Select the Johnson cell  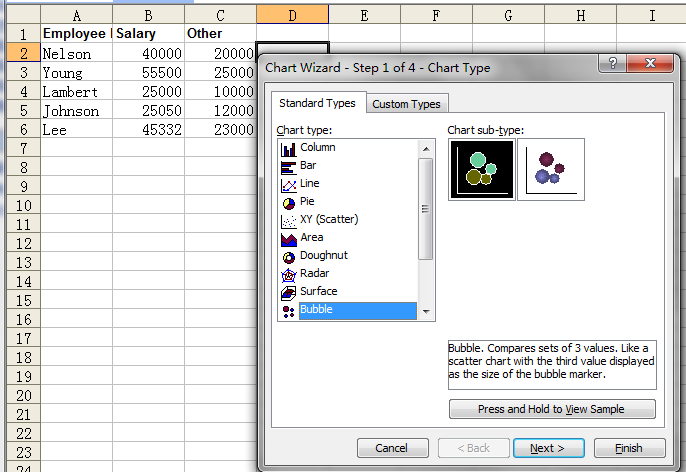point(77,110)
